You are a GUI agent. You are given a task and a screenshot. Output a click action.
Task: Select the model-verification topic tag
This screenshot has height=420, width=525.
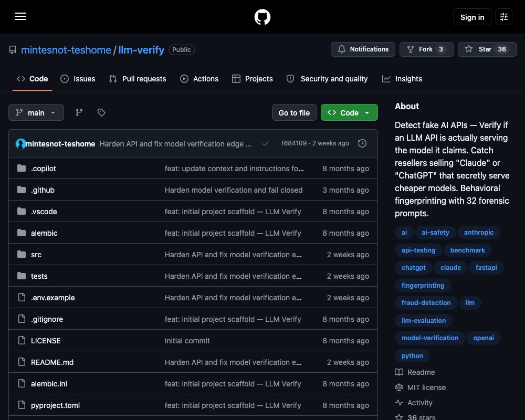pos(430,338)
